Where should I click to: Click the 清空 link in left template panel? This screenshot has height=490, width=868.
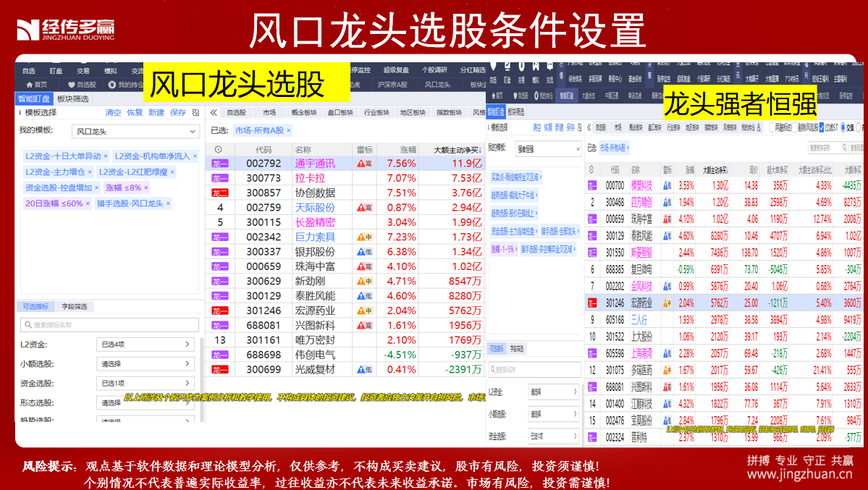click(113, 113)
